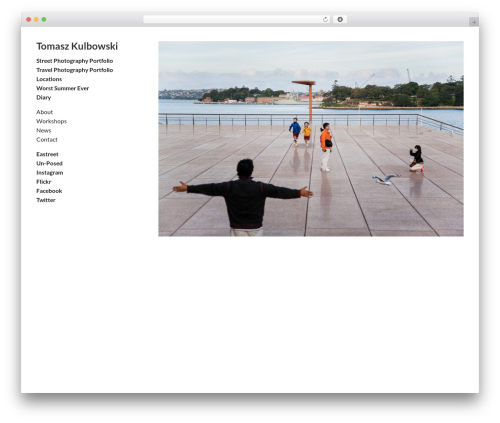
Task: Open the Instagram link
Action: [50, 173]
